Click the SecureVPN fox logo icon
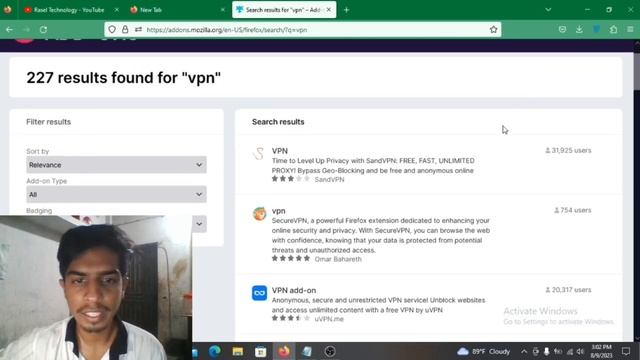Image resolution: width=640 pixels, height=360 pixels. click(259, 213)
